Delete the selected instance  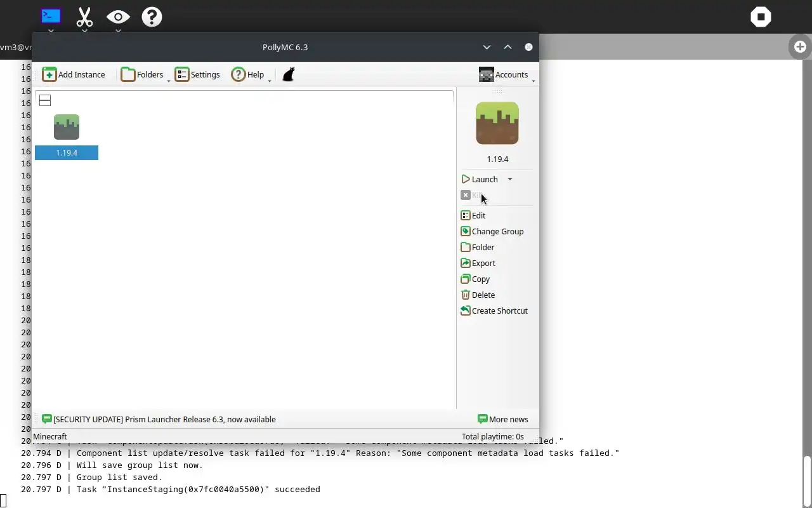tap(478, 295)
